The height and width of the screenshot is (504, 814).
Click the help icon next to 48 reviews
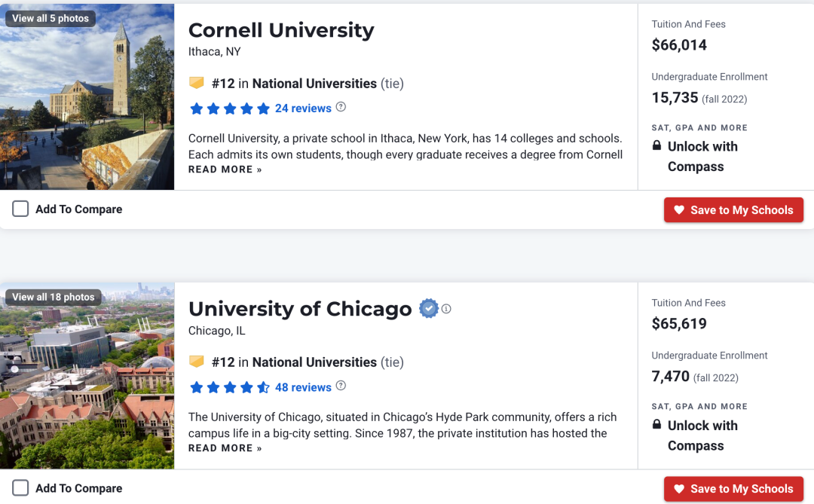pyautogui.click(x=341, y=386)
